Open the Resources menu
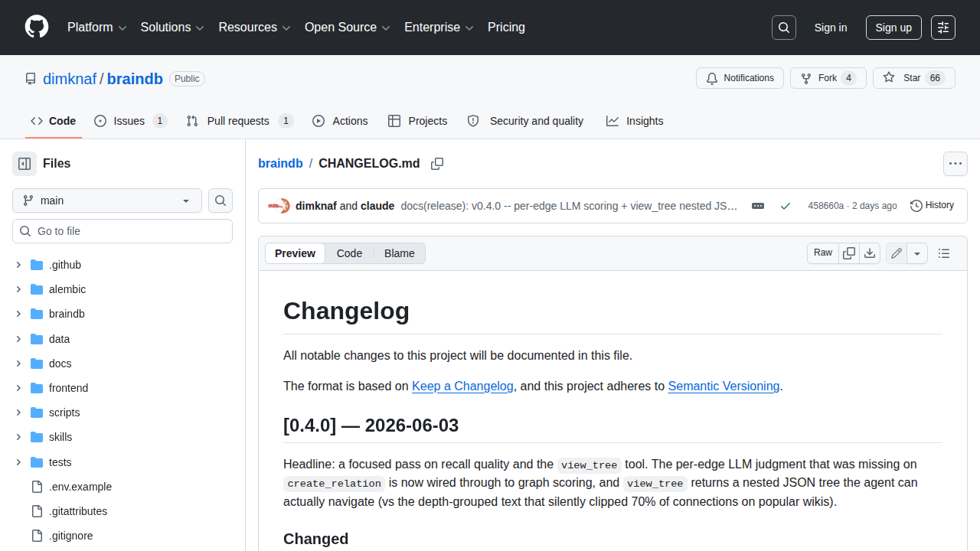Viewport: 980px width, 551px height. click(x=254, y=28)
